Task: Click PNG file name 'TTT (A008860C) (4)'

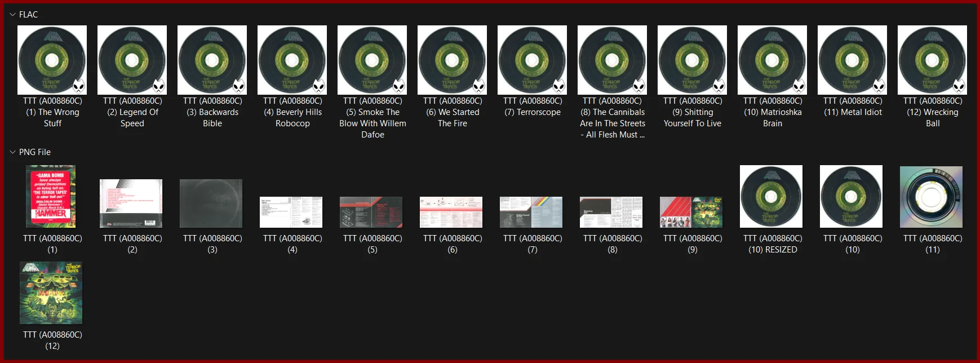Action: pyautogui.click(x=292, y=244)
